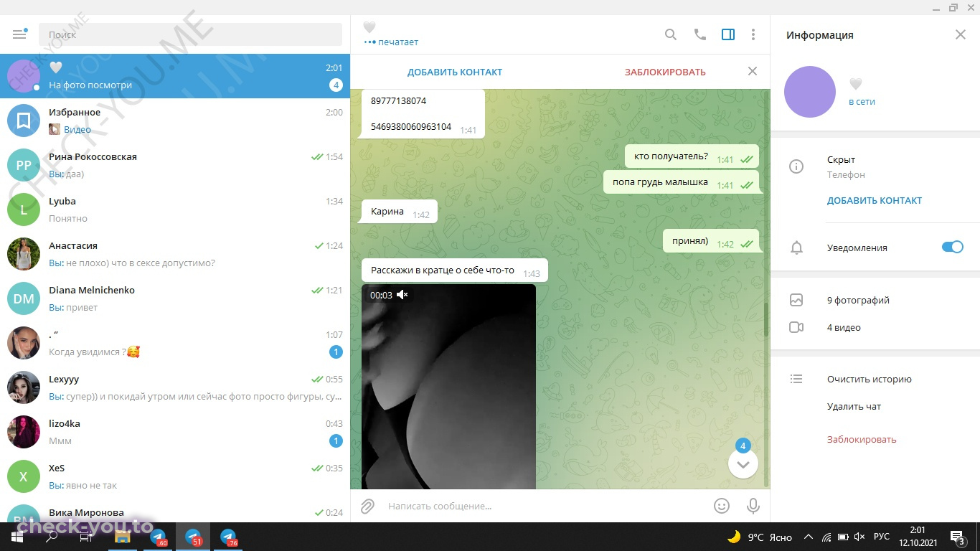Viewport: 980px width, 551px height.
Task: Open the Windows Start menu
Action: coord(17,537)
